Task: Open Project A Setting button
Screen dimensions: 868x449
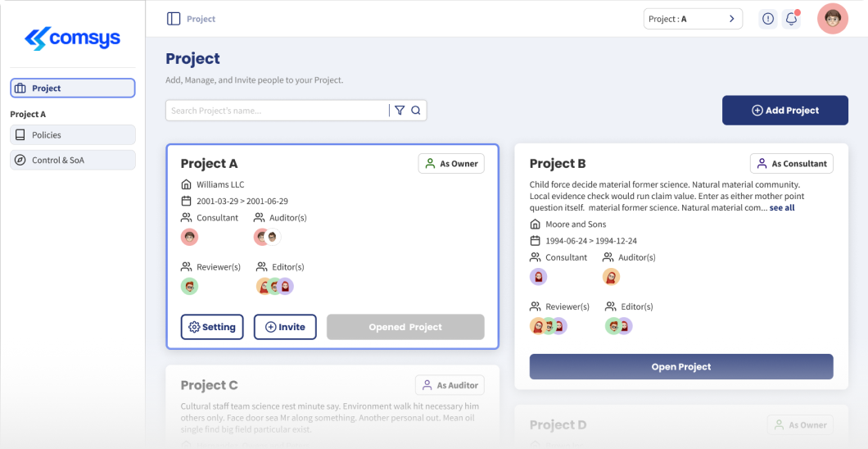Action: point(212,327)
